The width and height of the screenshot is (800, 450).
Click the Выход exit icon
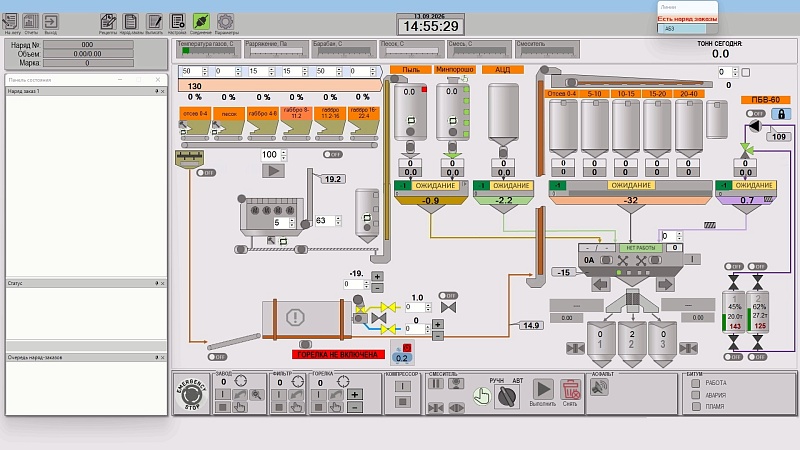tap(51, 21)
